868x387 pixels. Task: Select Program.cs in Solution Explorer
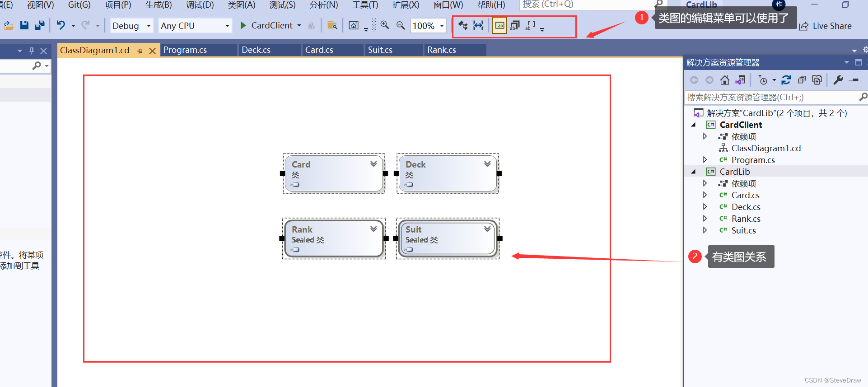753,160
